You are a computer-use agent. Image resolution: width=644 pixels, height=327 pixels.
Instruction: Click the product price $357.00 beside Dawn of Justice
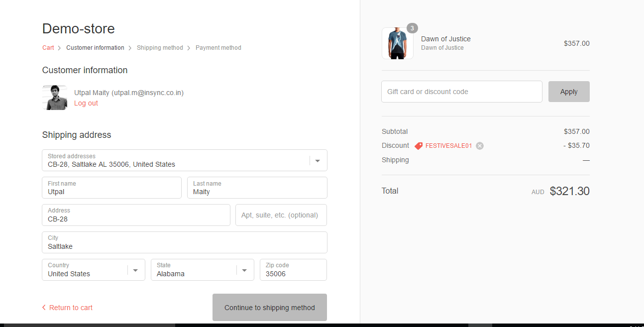click(x=577, y=43)
